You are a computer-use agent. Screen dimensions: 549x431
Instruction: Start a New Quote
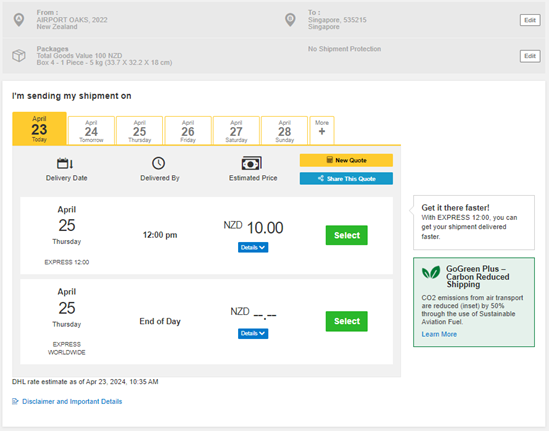click(x=346, y=160)
